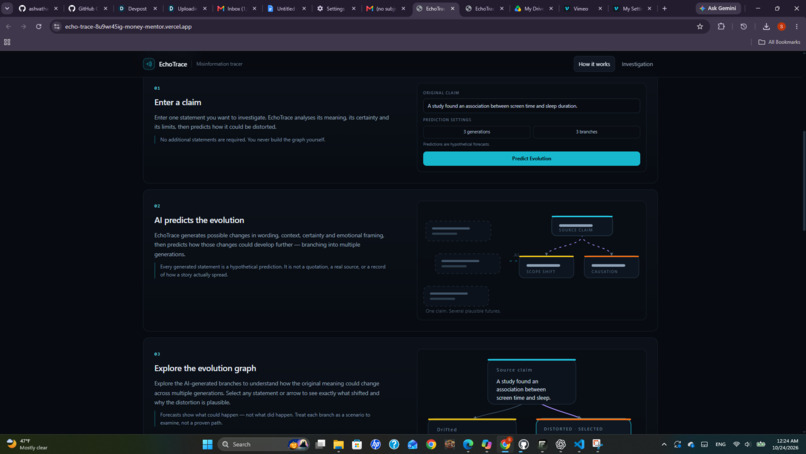
Task: Switch to the My Drive tab
Action: [x=532, y=8]
